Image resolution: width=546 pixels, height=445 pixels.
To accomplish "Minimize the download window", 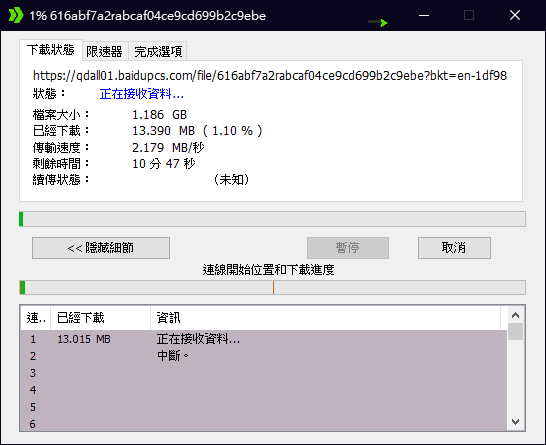I will pos(424,15).
